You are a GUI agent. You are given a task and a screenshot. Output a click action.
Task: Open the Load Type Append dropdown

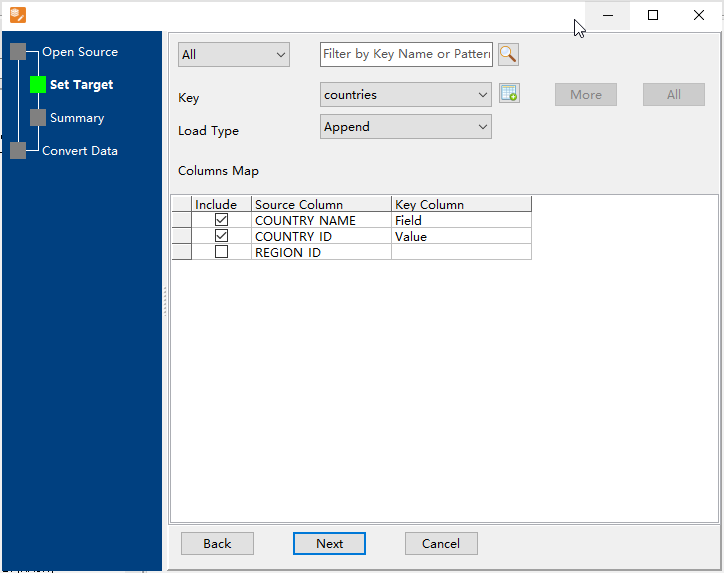tap(405, 127)
